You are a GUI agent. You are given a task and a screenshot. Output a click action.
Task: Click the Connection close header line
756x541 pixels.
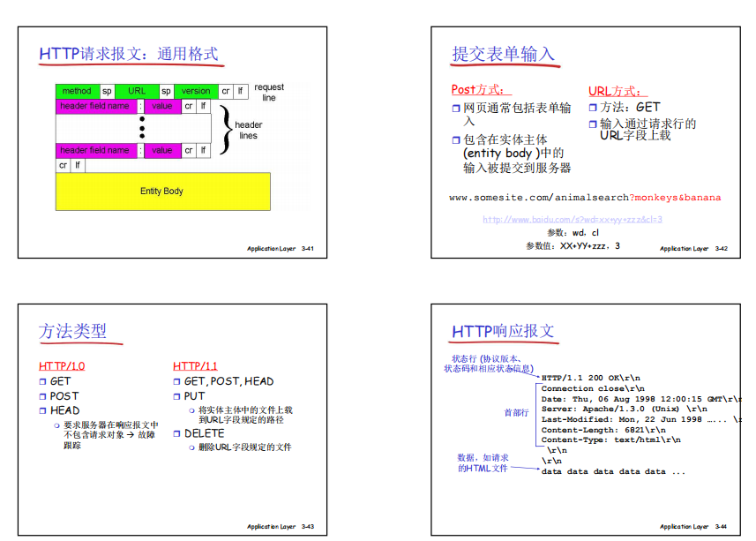(593, 388)
